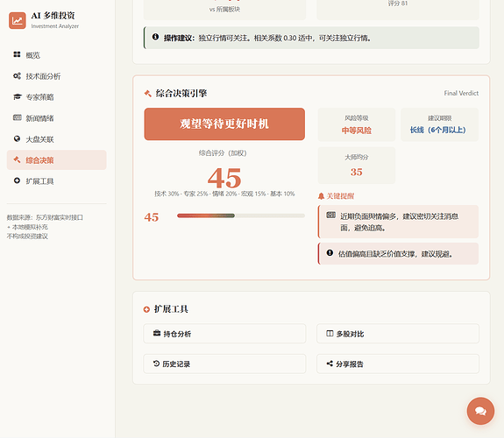Click the 技术 30% 专家 25% weights line
Viewport: 504px width, 438px height.
[x=224, y=194]
